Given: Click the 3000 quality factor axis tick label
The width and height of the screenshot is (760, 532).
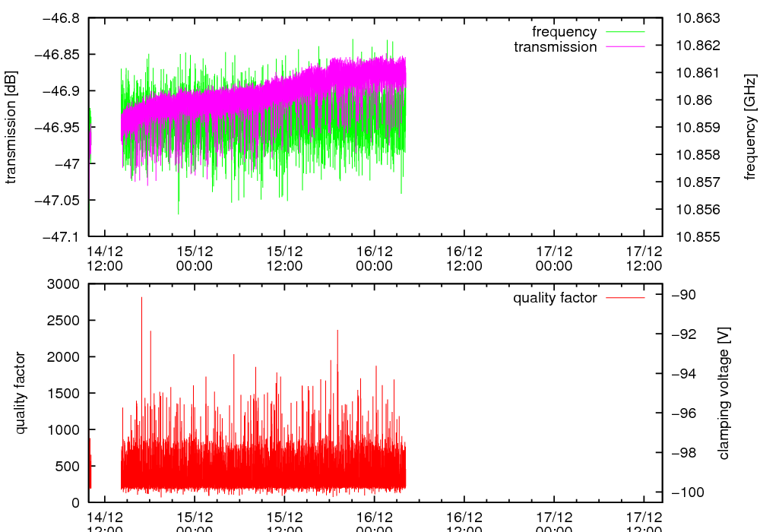Looking at the screenshot, I should [65, 283].
